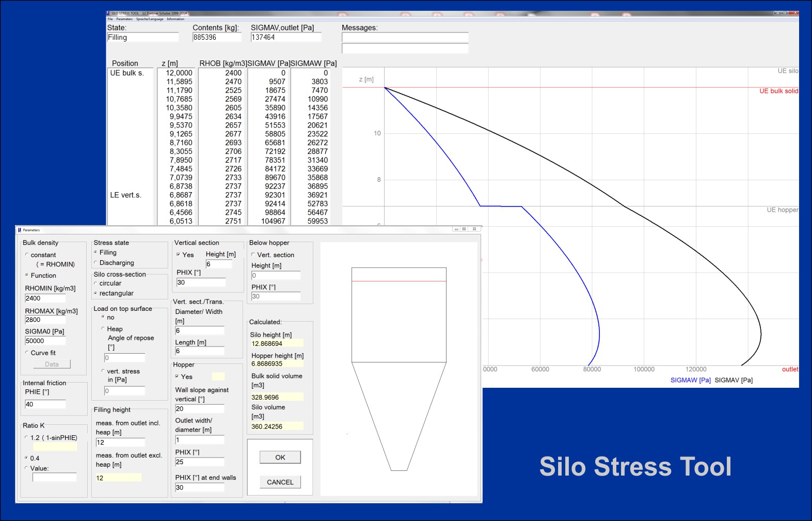Edit the SIGMA0 field showing 50000
The width and height of the screenshot is (812, 521).
45,341
